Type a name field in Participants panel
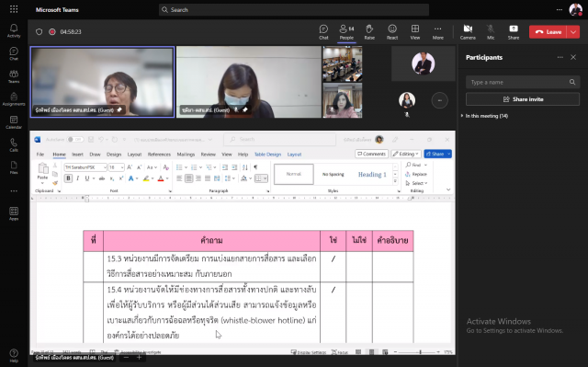The image size is (588, 367). 523,82
